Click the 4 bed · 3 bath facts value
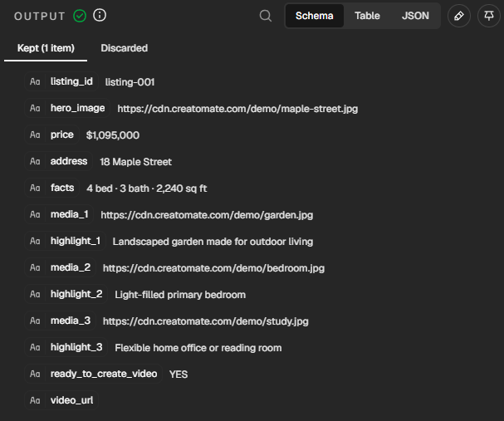504x421 pixels. coord(147,188)
